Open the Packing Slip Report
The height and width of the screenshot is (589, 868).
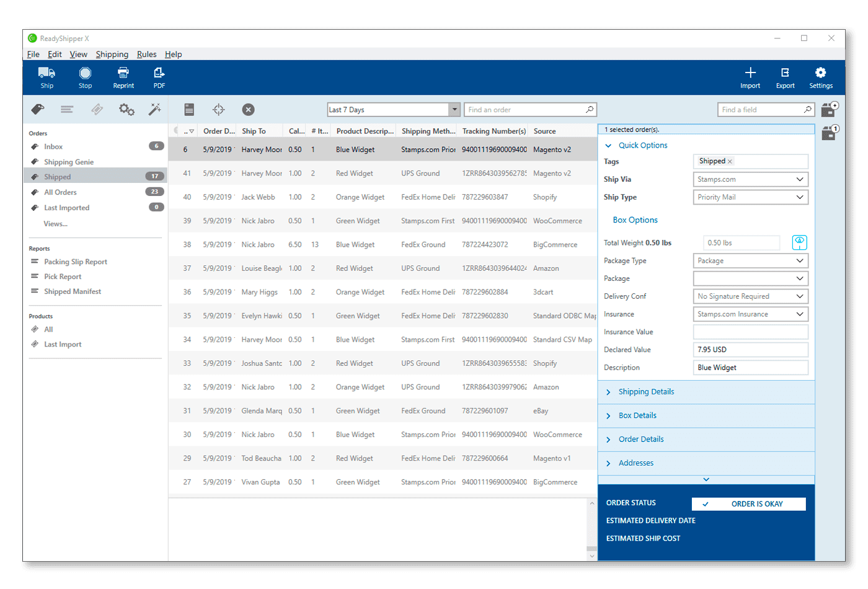(75, 262)
